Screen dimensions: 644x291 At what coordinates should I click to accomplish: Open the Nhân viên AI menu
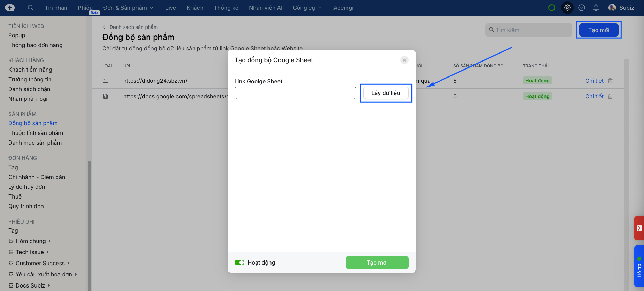coord(266,8)
